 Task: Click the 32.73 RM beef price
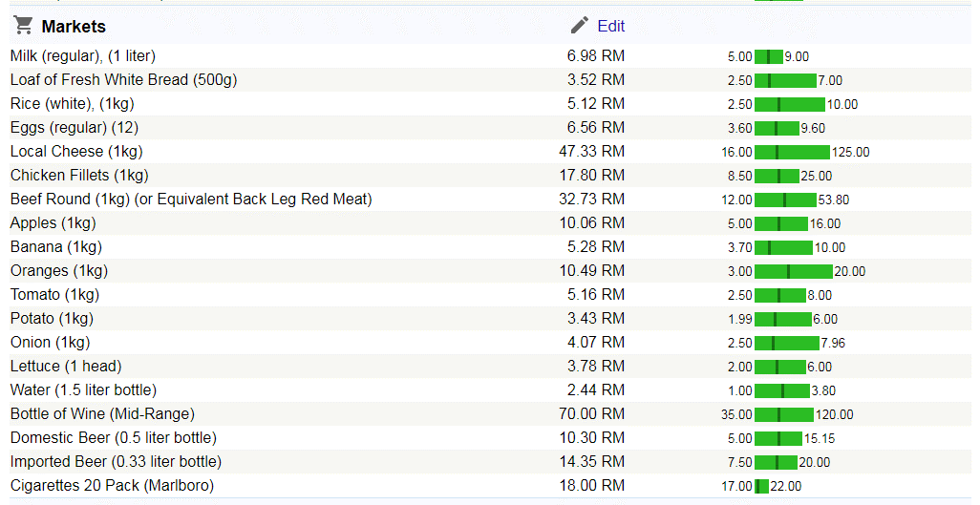tap(592, 200)
